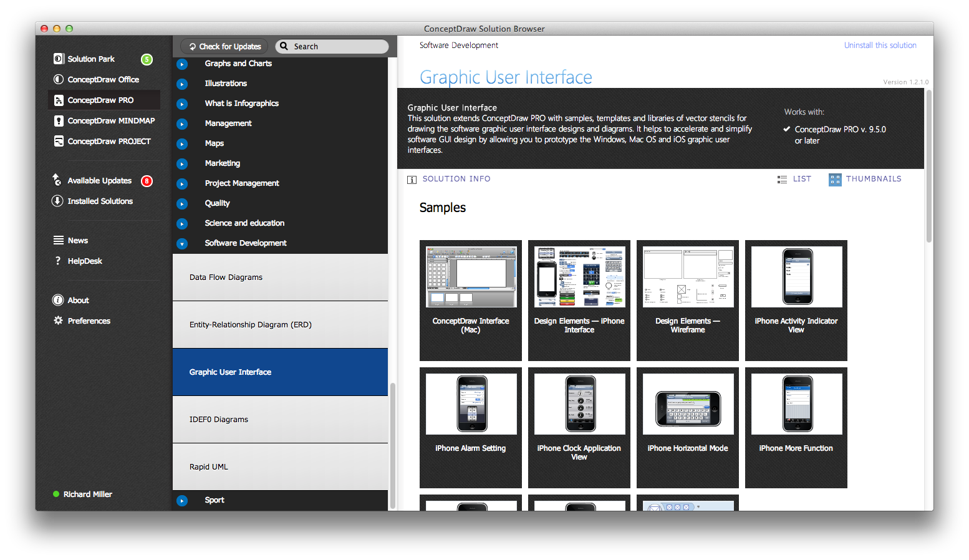Click the green Solution Park badge

(147, 59)
